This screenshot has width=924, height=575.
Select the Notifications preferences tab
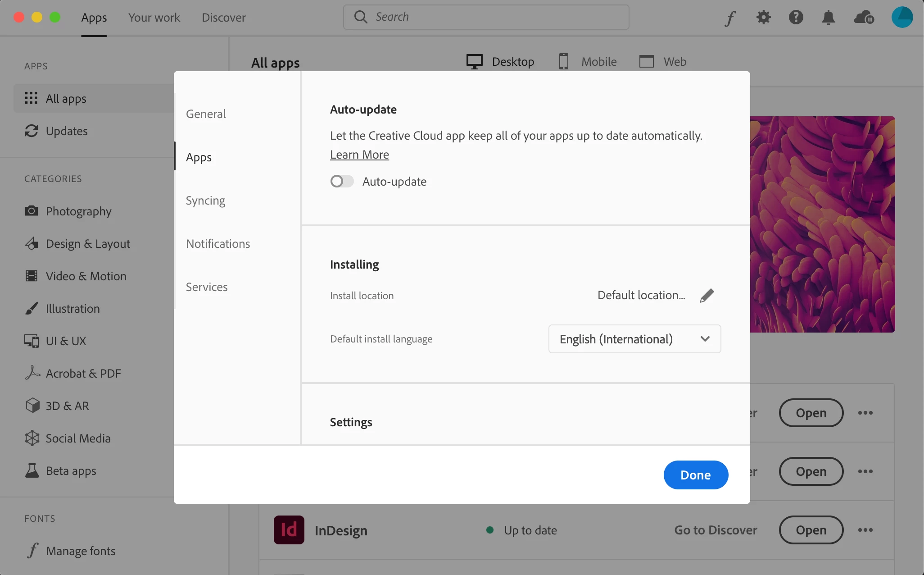218,244
